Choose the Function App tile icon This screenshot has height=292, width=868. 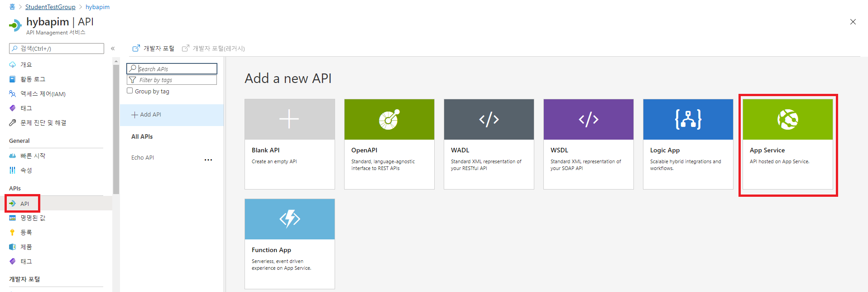pos(289,219)
